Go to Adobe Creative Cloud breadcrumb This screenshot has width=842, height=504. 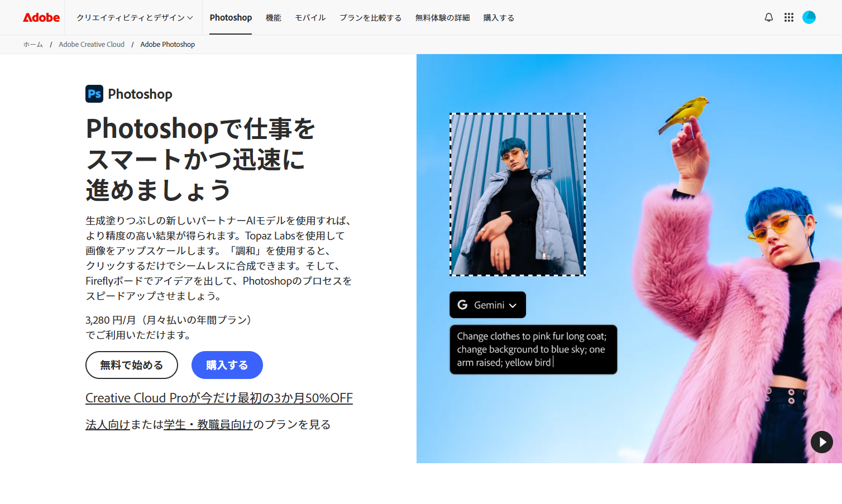(x=92, y=45)
